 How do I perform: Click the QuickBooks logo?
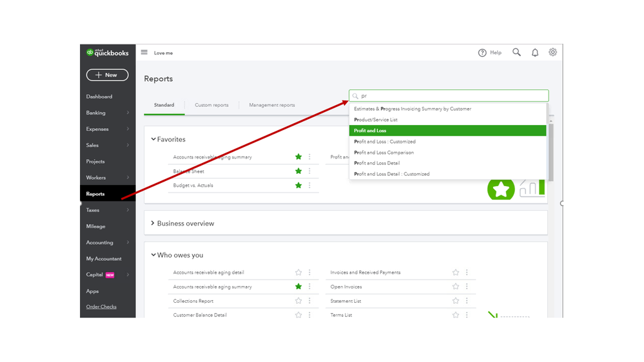[x=108, y=53]
